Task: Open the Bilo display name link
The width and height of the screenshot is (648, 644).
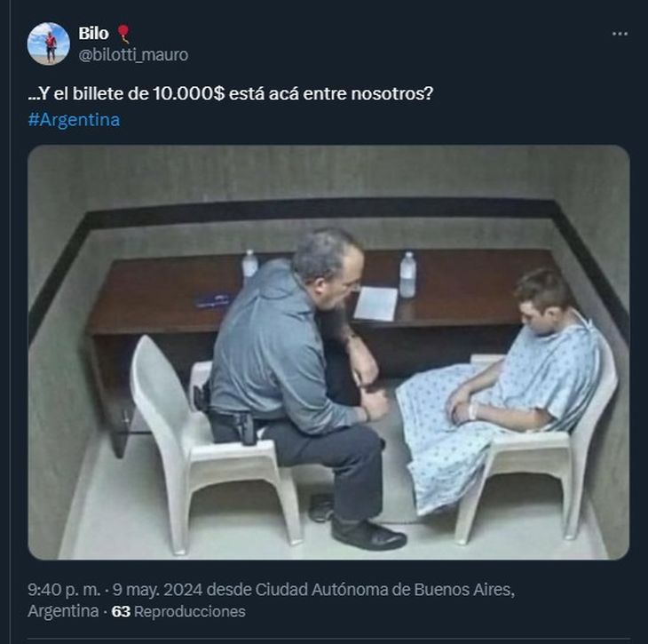Action: point(93,34)
